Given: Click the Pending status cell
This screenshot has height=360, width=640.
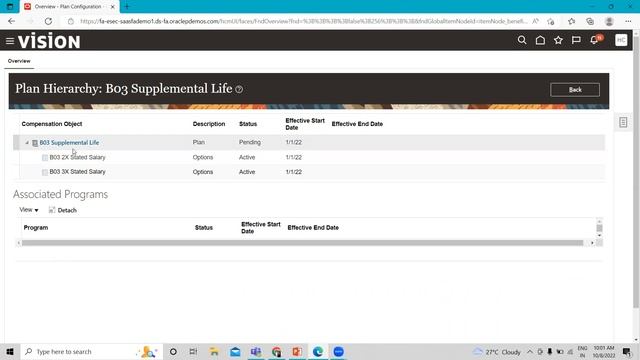Looking at the screenshot, I should click(250, 142).
